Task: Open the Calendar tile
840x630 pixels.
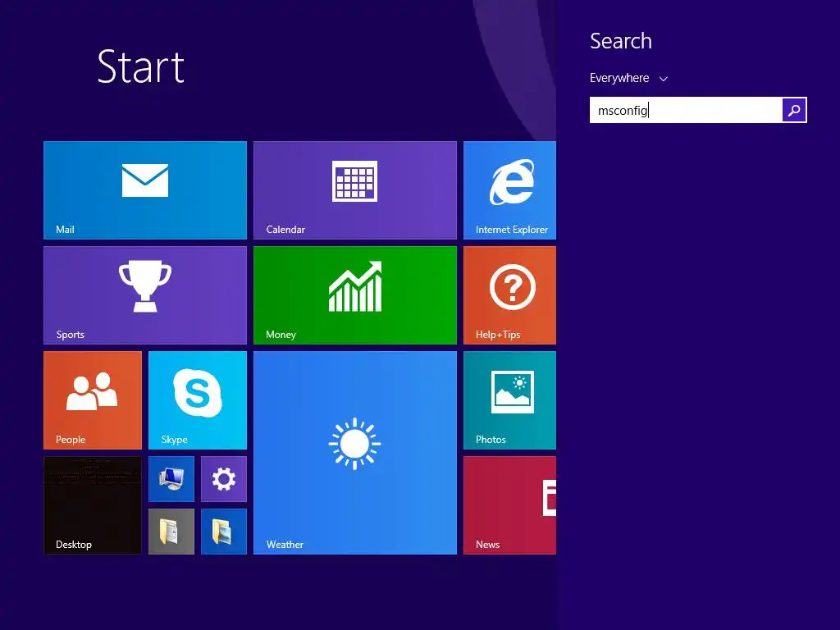Action: (x=354, y=190)
